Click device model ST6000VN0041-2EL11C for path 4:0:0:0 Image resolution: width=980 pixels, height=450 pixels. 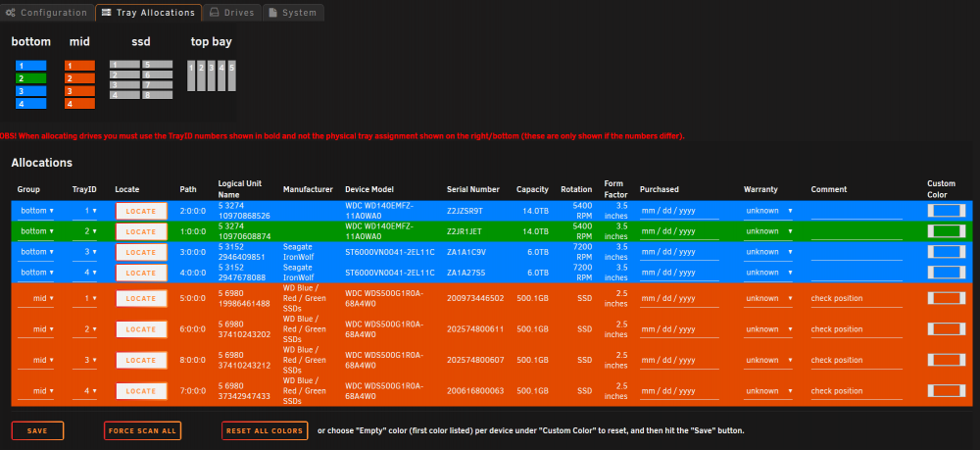tap(389, 273)
